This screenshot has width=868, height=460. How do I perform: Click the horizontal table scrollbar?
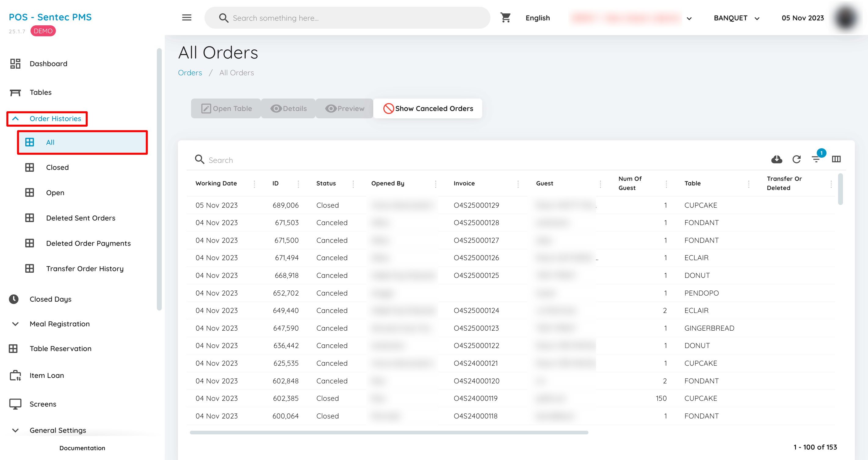389,432
